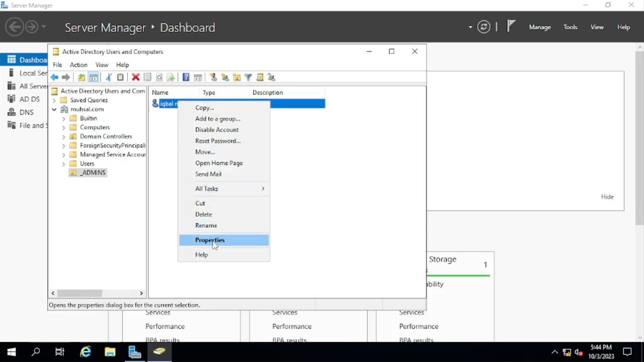Click the blue Back arrow in toolbar
This screenshot has width=644, height=362.
point(54,78)
